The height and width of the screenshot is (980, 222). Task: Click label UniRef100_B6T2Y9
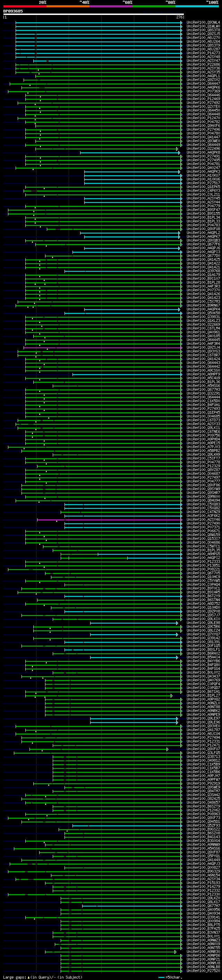(203, 596)
